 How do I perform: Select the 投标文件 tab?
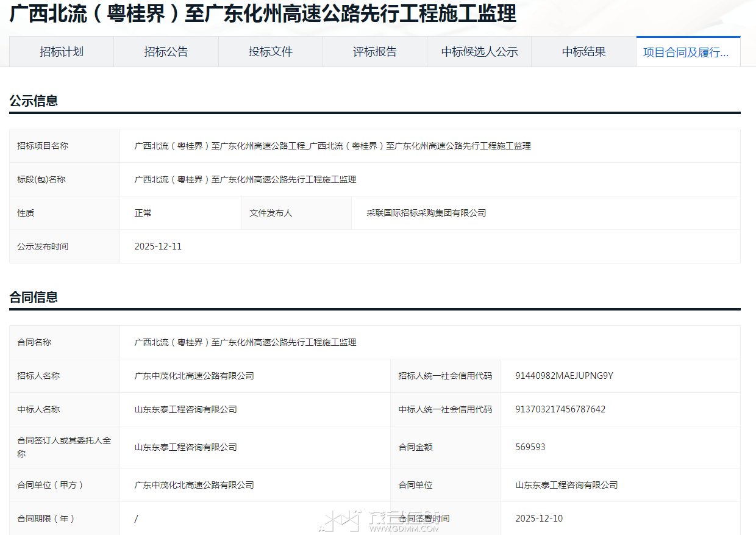[271, 52]
